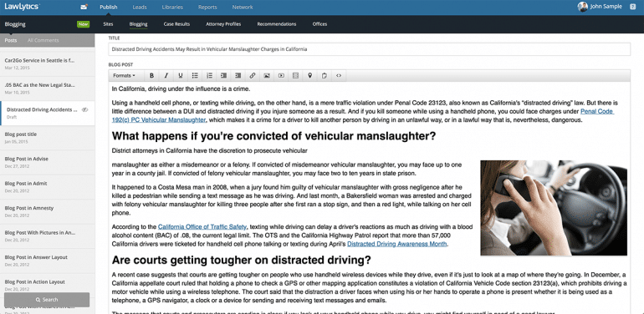
Task: Switch to the Posts tab in sidebar
Action: pyautogui.click(x=11, y=40)
